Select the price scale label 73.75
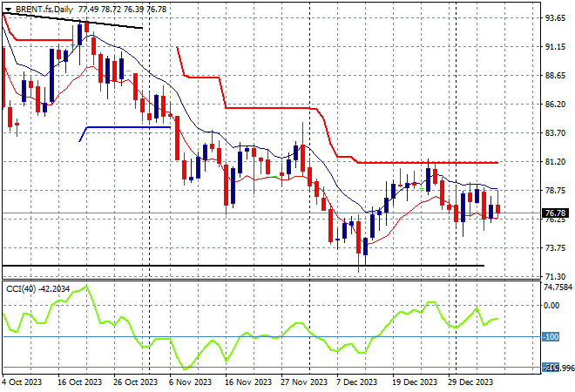The image size is (575, 392). click(x=555, y=248)
